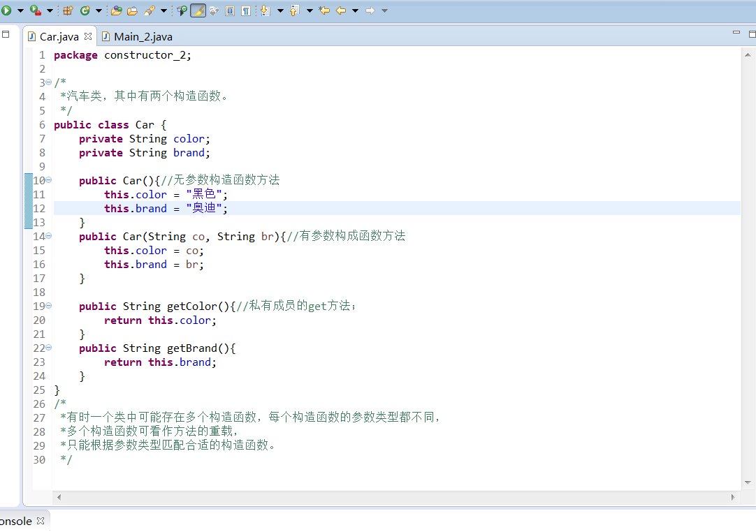
Task: Click the green Run button
Action: click(x=6, y=10)
